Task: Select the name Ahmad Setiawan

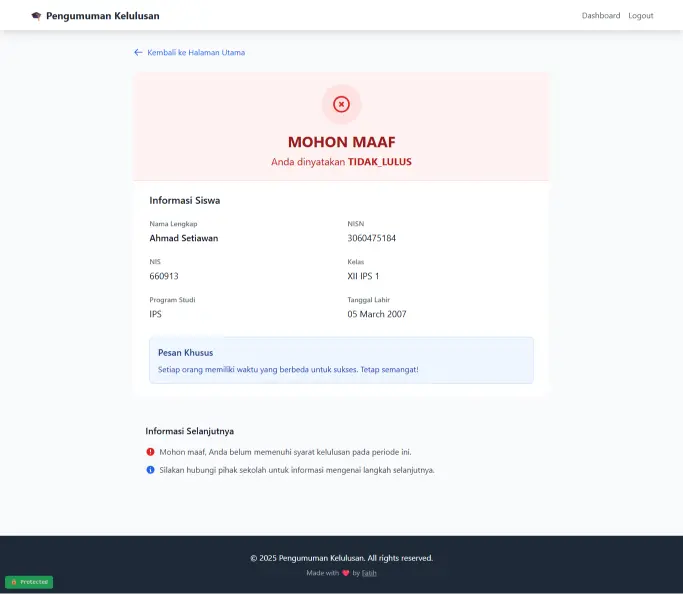Action: point(184,238)
